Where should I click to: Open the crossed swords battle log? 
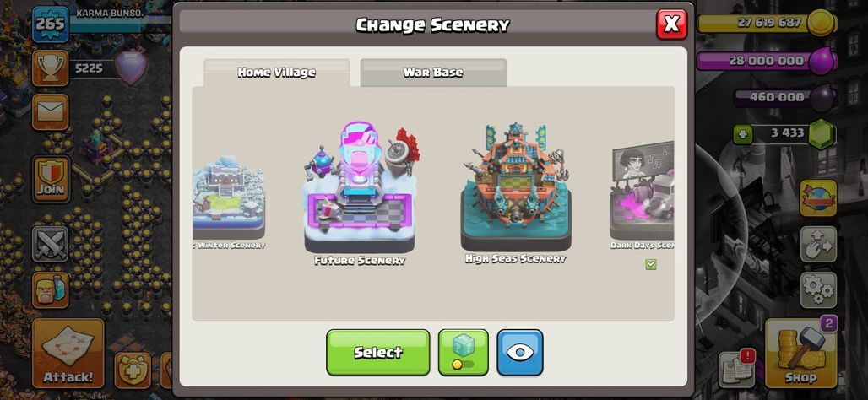pyautogui.click(x=51, y=244)
